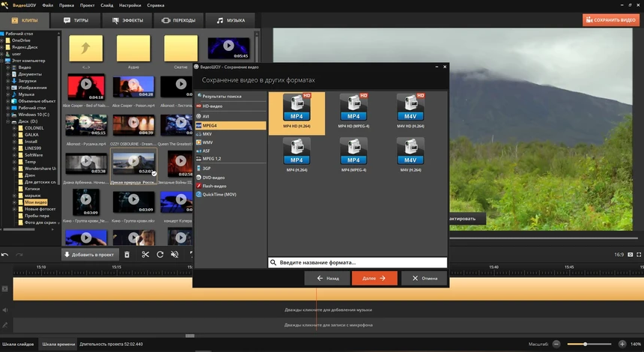Viewport: 644px width, 352px height.
Task: Click the timeline horizontal scrollbar handle
Action: point(189,336)
